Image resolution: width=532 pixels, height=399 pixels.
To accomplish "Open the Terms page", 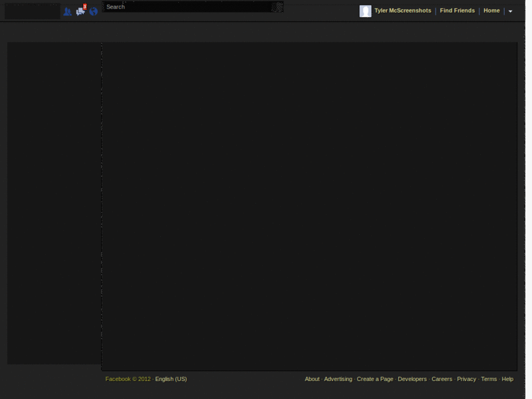I will [487, 378].
